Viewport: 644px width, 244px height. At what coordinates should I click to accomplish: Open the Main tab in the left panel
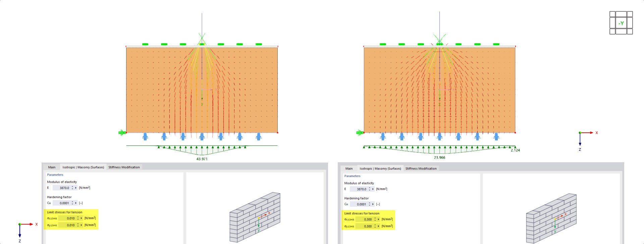tap(52, 167)
